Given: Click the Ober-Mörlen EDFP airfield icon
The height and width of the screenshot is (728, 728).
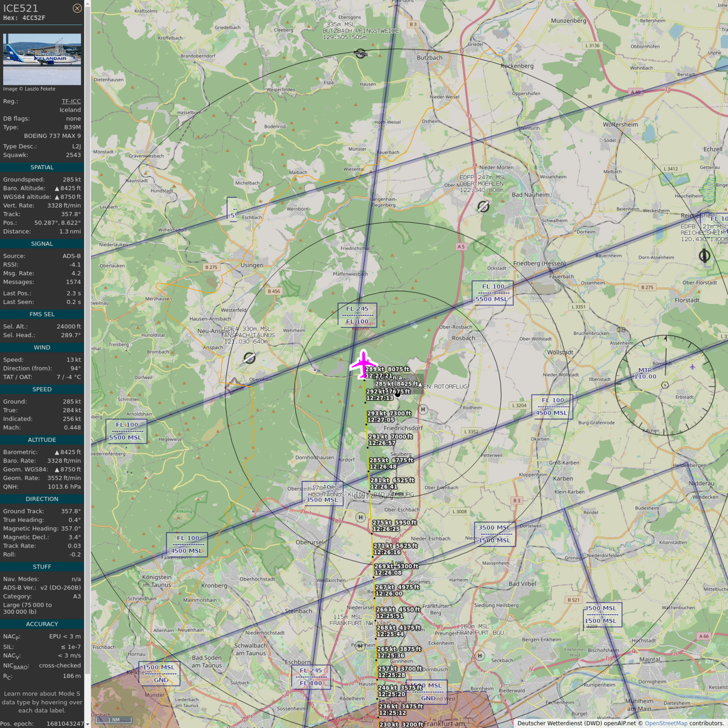Looking at the screenshot, I should [x=483, y=206].
